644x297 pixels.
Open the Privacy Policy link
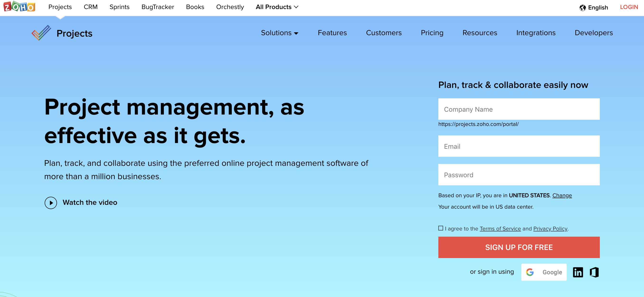(550, 229)
